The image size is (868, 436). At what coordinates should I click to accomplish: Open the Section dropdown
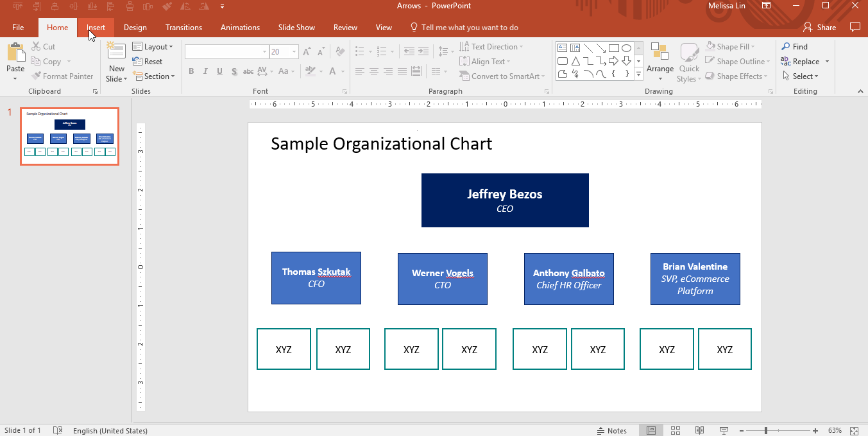click(x=154, y=76)
